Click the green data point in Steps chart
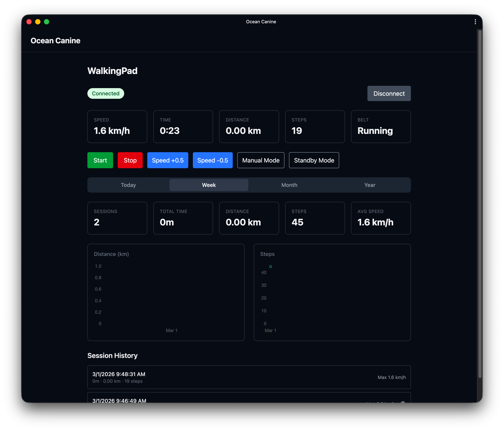Image resolution: width=504 pixels, height=431 pixels. pyautogui.click(x=271, y=267)
